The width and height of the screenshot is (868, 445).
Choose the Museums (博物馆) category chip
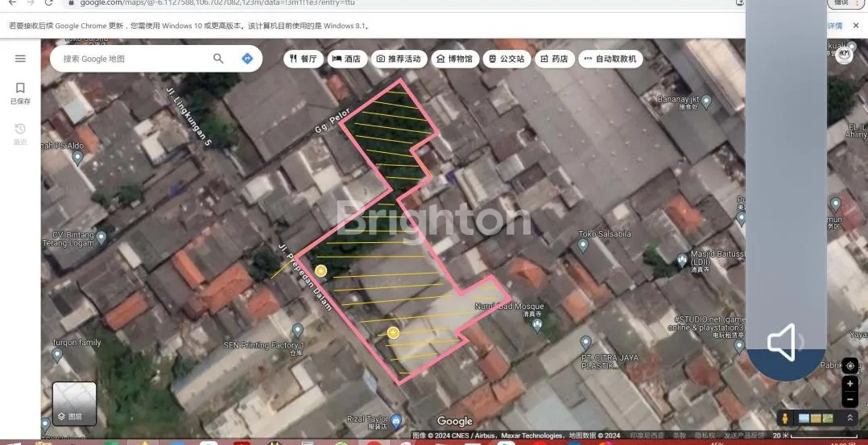click(456, 59)
